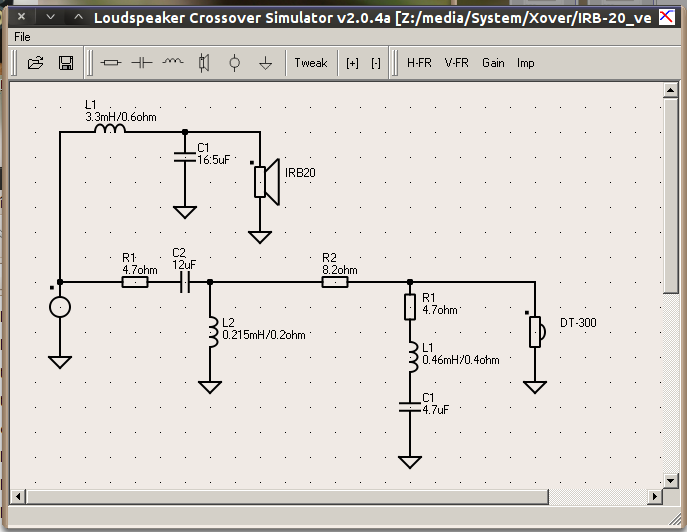Select the capacitor component tool
Viewport: 687px width, 532px height.
tap(142, 63)
